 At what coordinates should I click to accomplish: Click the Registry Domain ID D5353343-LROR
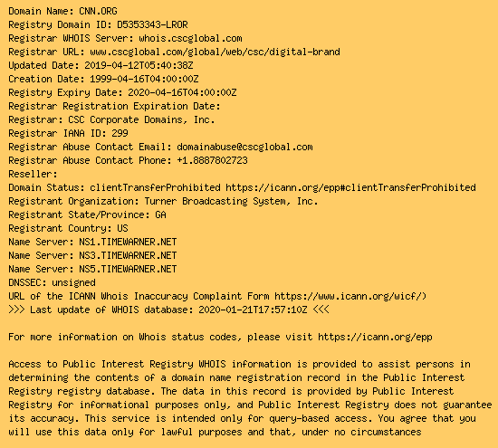tap(152, 24)
